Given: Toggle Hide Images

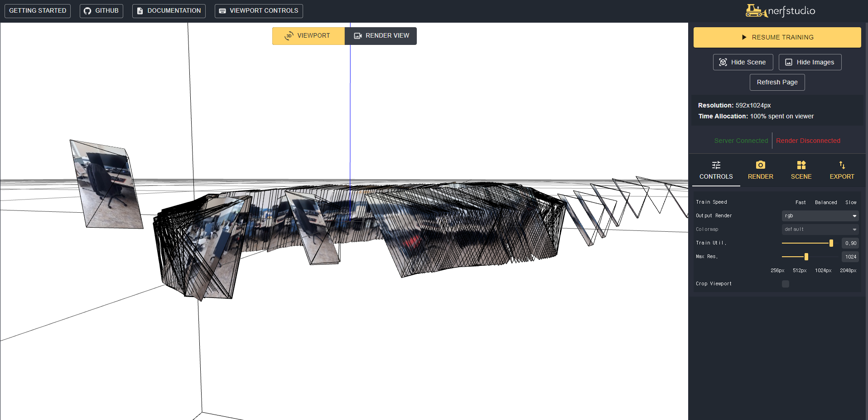Looking at the screenshot, I should [x=810, y=62].
